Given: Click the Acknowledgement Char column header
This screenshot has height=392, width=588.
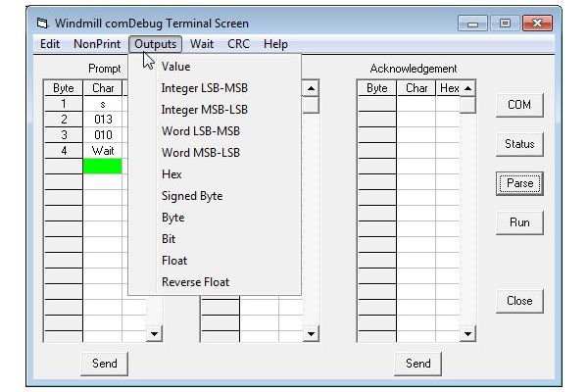Looking at the screenshot, I should pyautogui.click(x=416, y=88).
